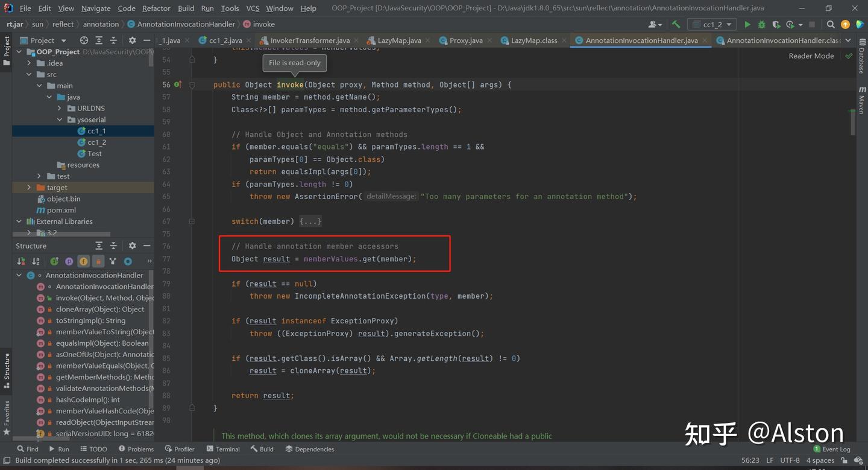Open Project panel settings gear
Screen dimensions: 868x470
pos(133,40)
